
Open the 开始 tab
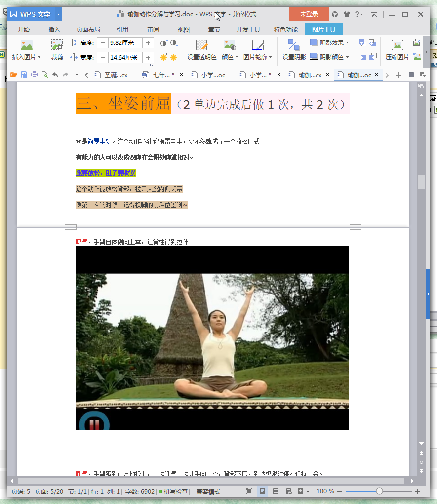[x=24, y=29]
